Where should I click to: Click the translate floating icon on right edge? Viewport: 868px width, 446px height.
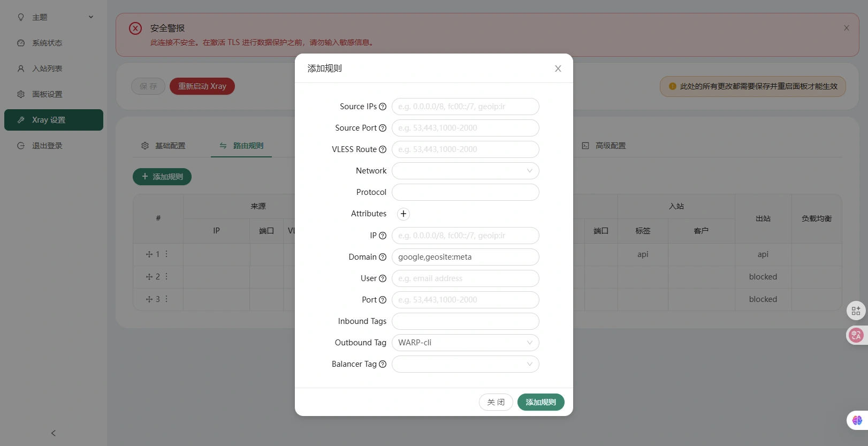click(x=856, y=335)
